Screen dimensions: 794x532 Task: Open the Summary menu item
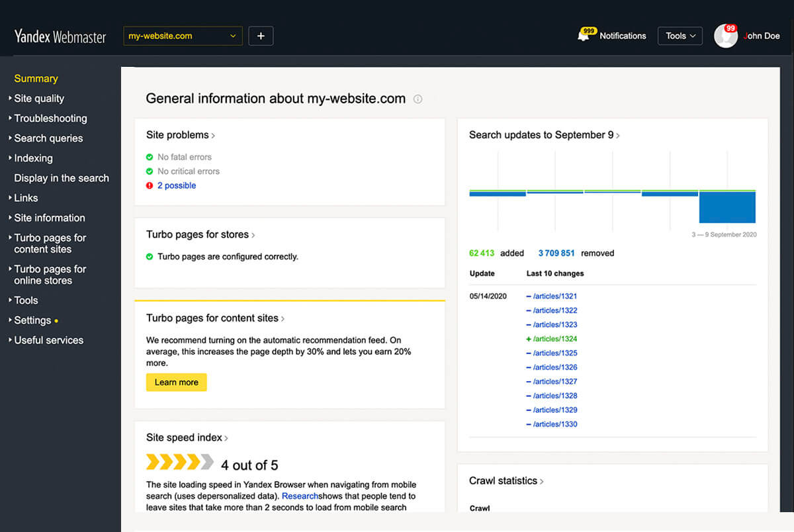(36, 78)
